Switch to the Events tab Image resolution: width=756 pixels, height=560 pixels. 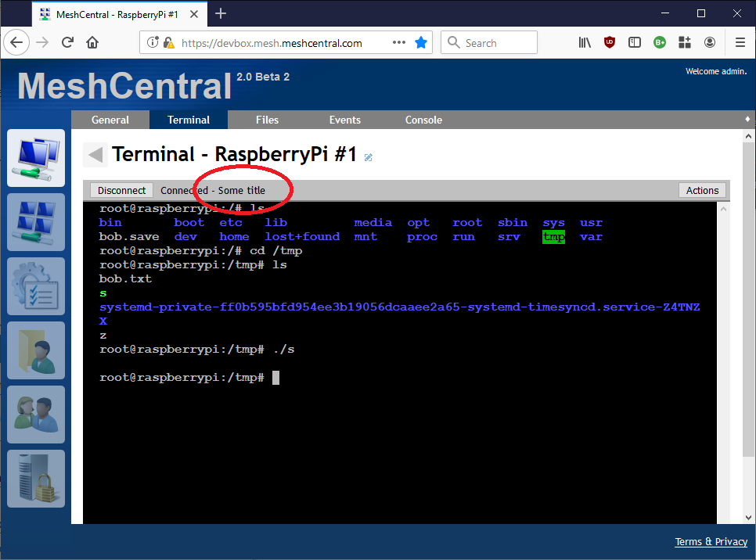coord(344,120)
